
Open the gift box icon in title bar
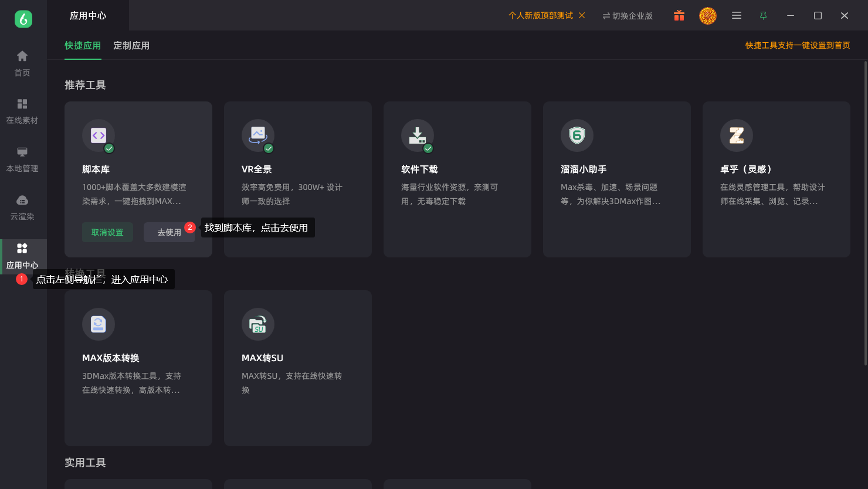click(x=679, y=16)
